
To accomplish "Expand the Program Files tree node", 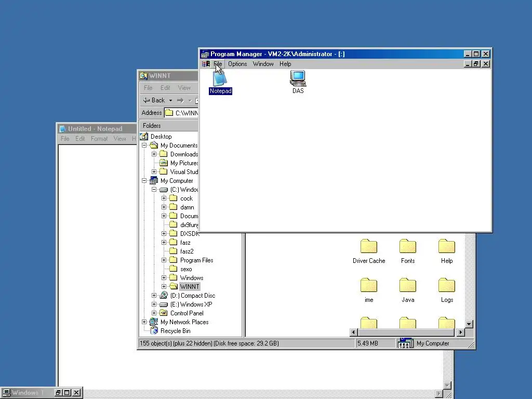I will [164, 260].
